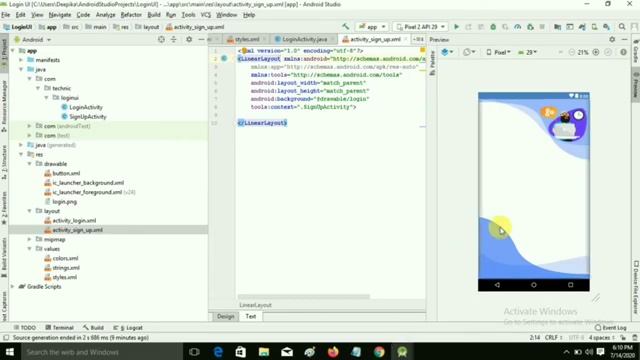Open Project panel settings gear
Viewport: 640px width, 360px height.
click(x=189, y=40)
